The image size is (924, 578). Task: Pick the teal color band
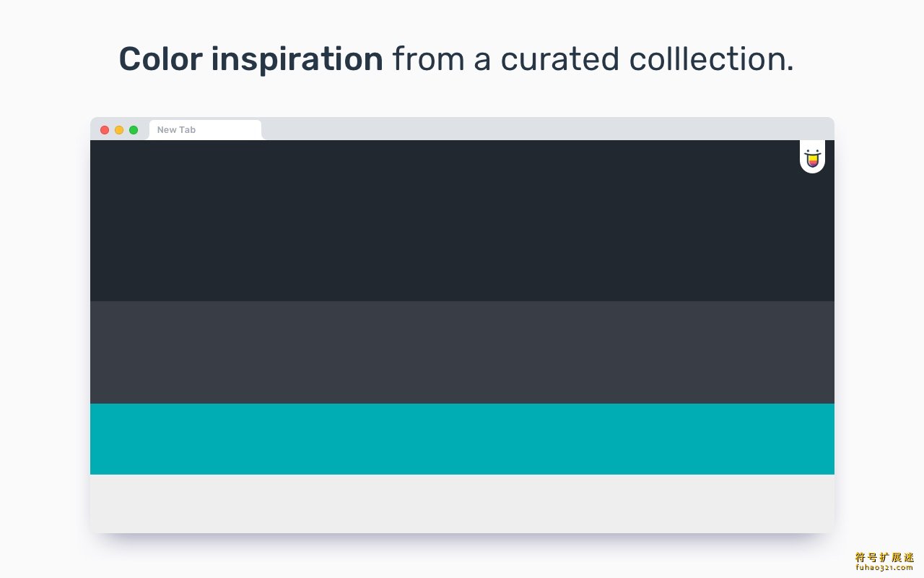462,439
